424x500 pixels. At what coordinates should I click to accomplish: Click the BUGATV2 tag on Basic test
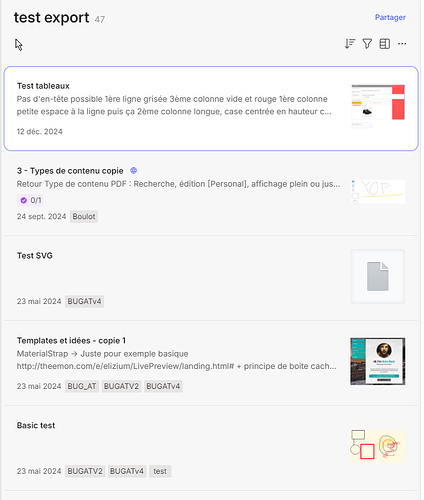tap(85, 471)
